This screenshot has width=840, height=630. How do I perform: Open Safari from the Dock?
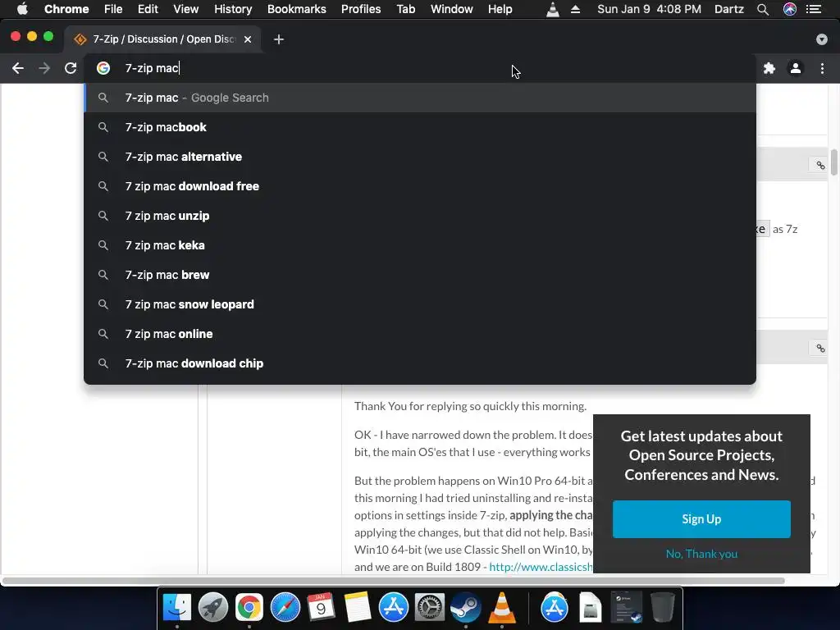click(x=285, y=608)
